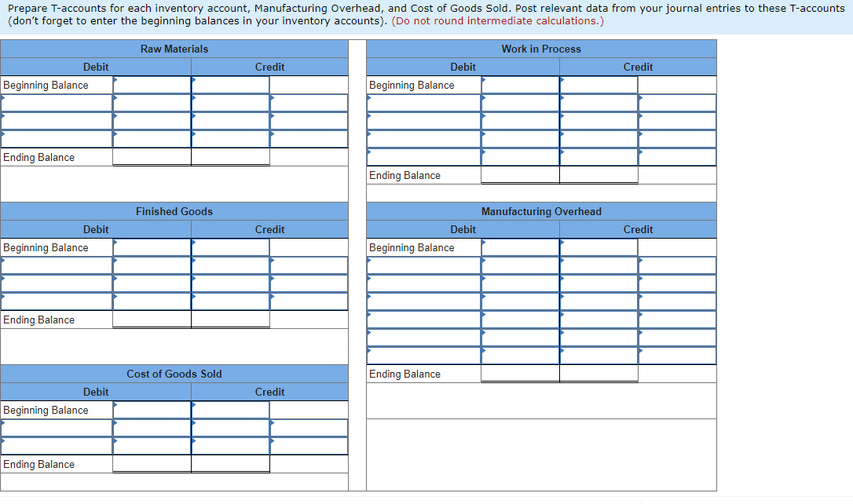Viewport: 853px width, 504px height.
Task: Click Debit header of Manufacturing Overhead account
Action: [x=463, y=229]
